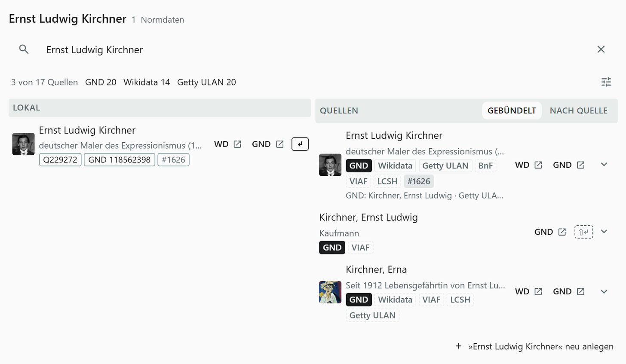This screenshot has width=626, height=364.
Task: Select the GND 20 source filter
Action: pos(101,82)
